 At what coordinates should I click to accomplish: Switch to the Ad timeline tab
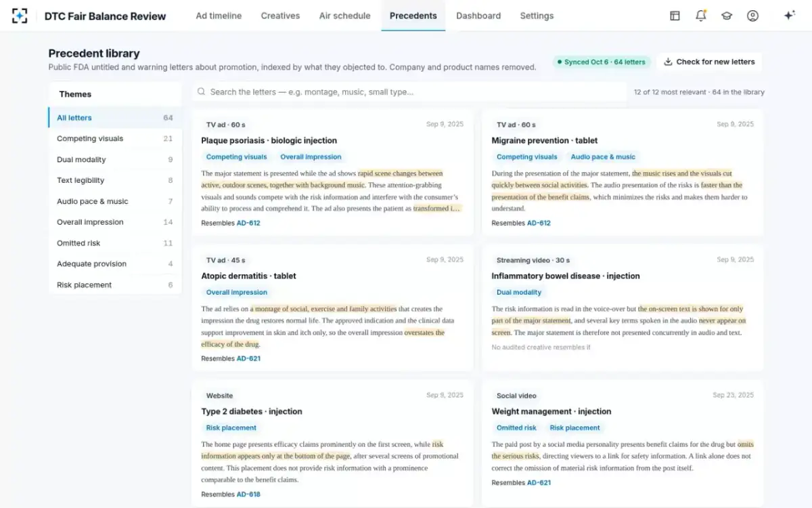click(x=219, y=16)
